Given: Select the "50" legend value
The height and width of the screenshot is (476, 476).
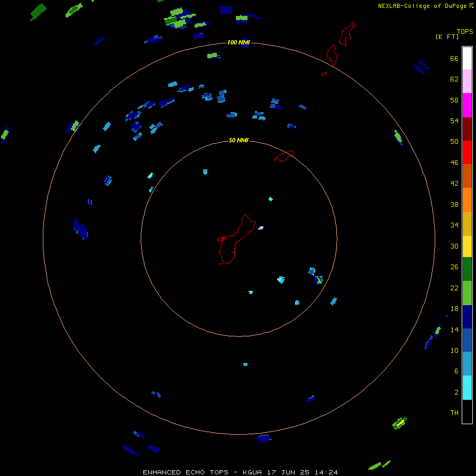Looking at the screenshot, I should coord(454,141).
